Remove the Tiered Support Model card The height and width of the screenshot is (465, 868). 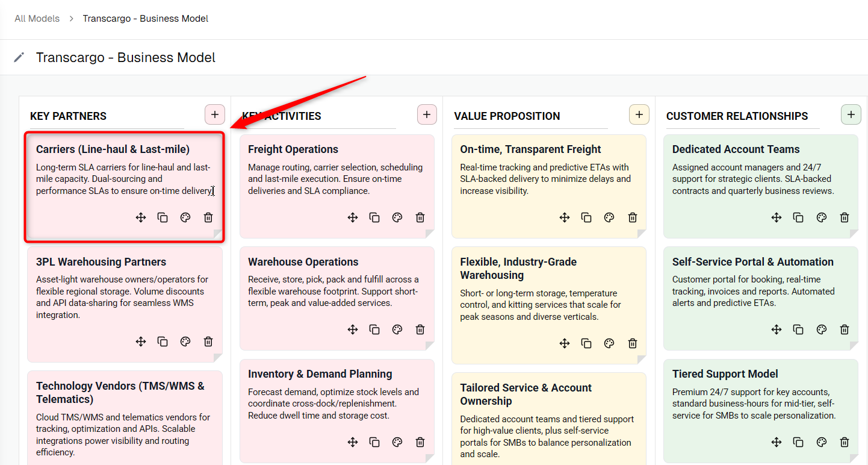[845, 442]
